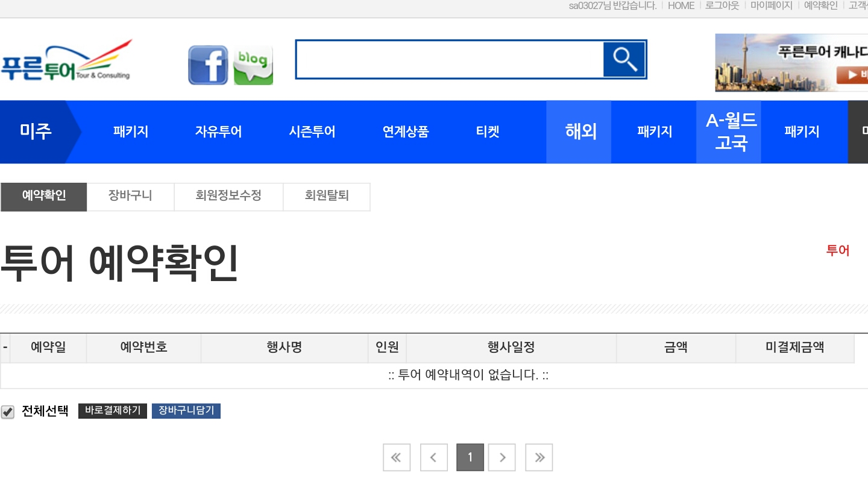Go to next page arrow
The width and height of the screenshot is (868, 491).
[502, 457]
